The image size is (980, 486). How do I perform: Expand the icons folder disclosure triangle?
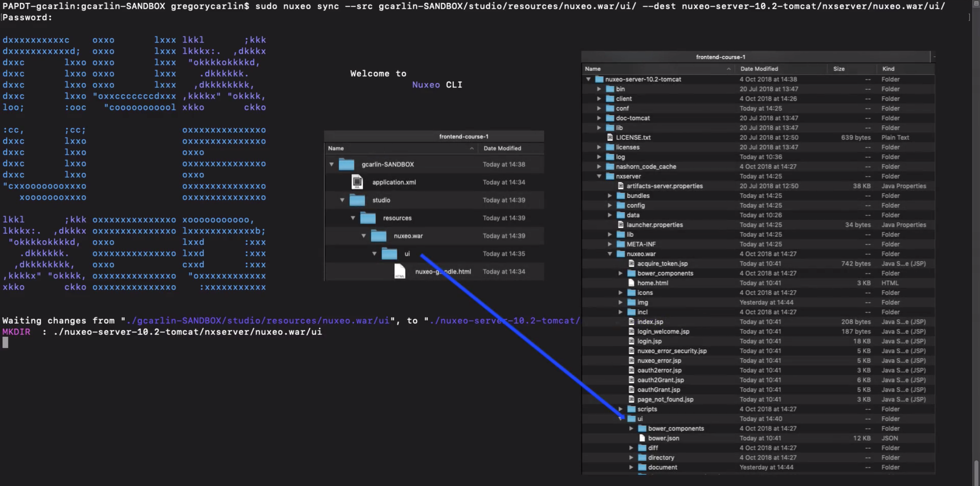(620, 292)
